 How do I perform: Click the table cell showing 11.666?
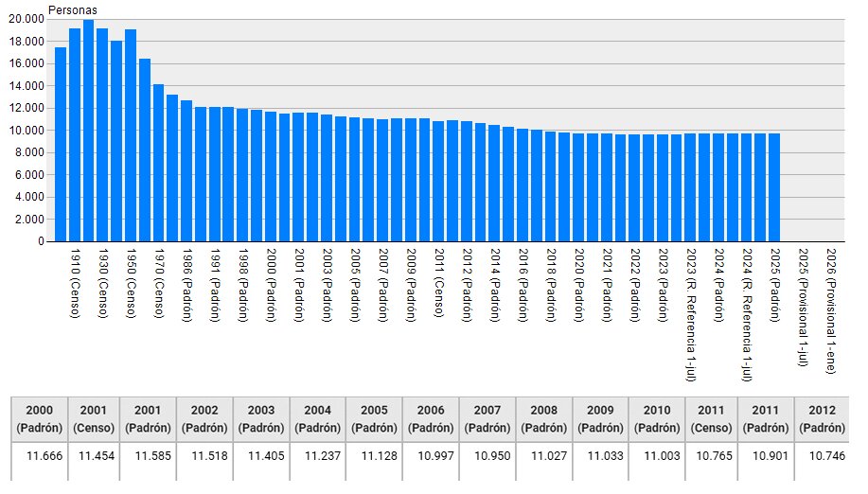point(40,462)
